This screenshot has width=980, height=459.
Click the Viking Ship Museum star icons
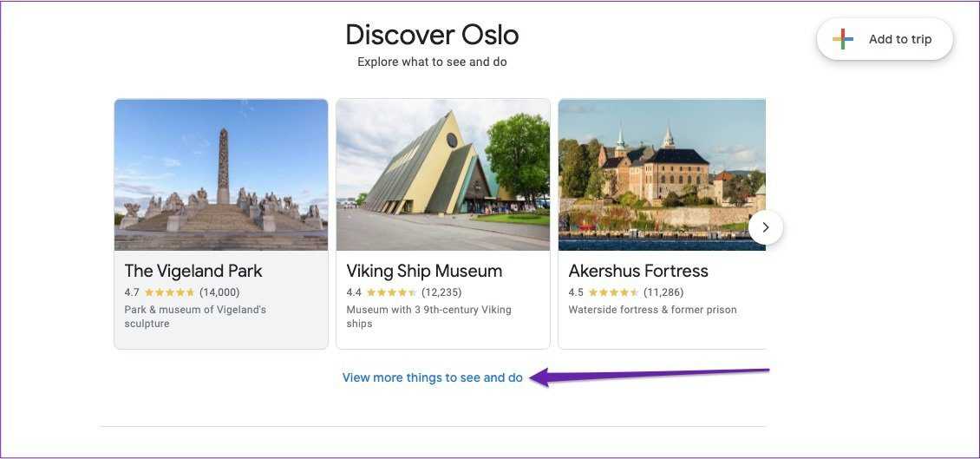tap(391, 292)
